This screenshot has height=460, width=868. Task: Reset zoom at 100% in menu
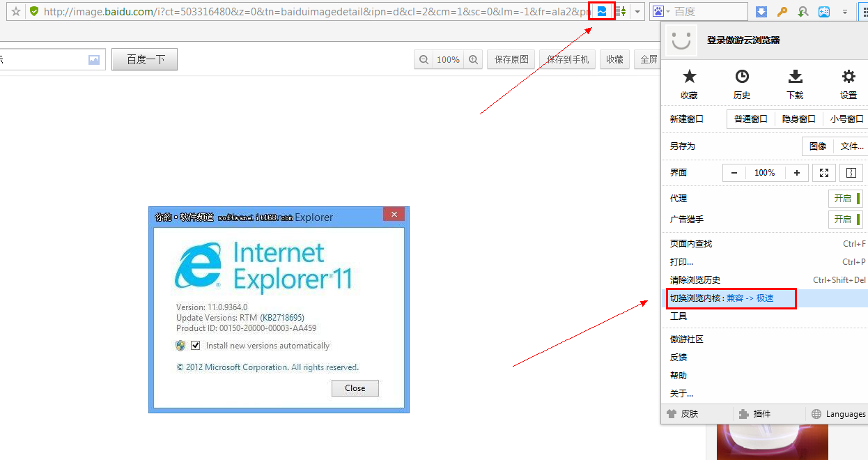765,173
